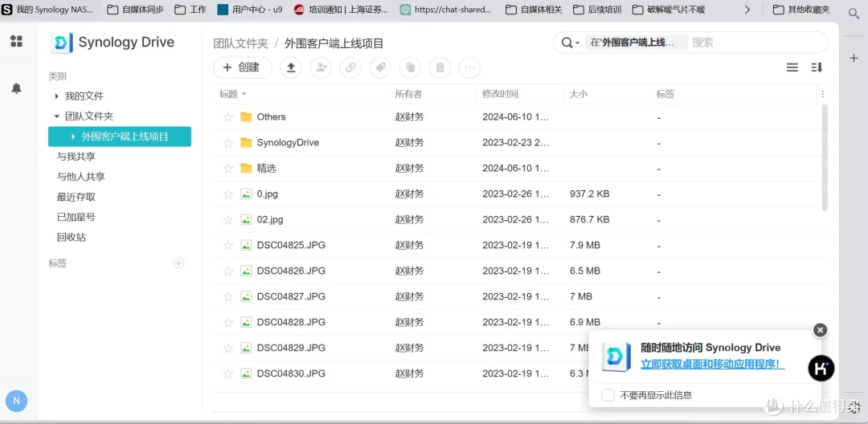Collapse the 团队文件夹 tree node
Image resolution: width=868 pixels, height=424 pixels.
coord(56,116)
